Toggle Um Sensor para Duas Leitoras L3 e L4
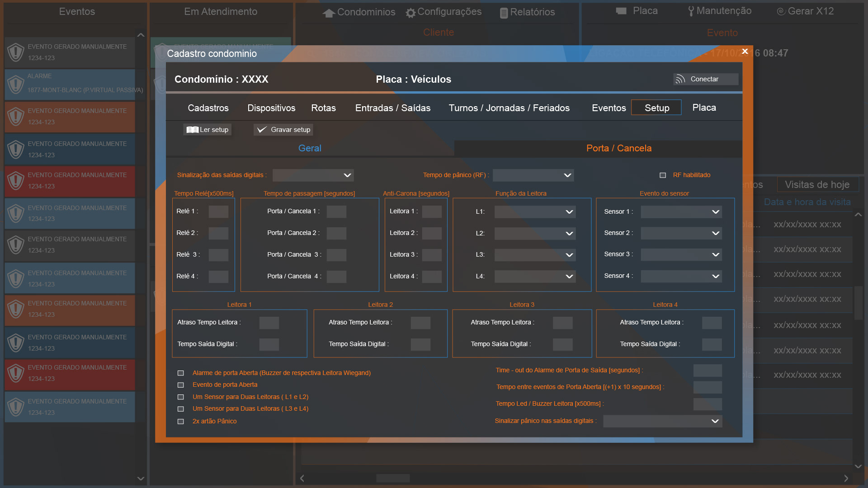 (181, 409)
